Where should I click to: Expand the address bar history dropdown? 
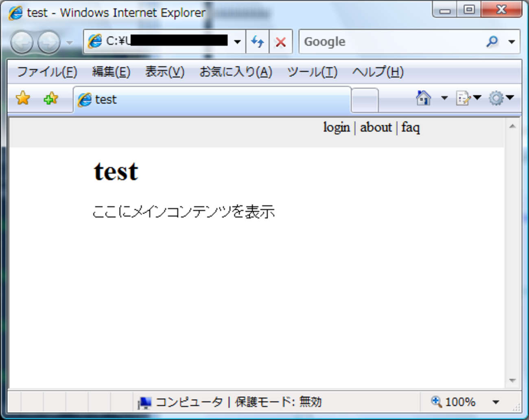(237, 42)
